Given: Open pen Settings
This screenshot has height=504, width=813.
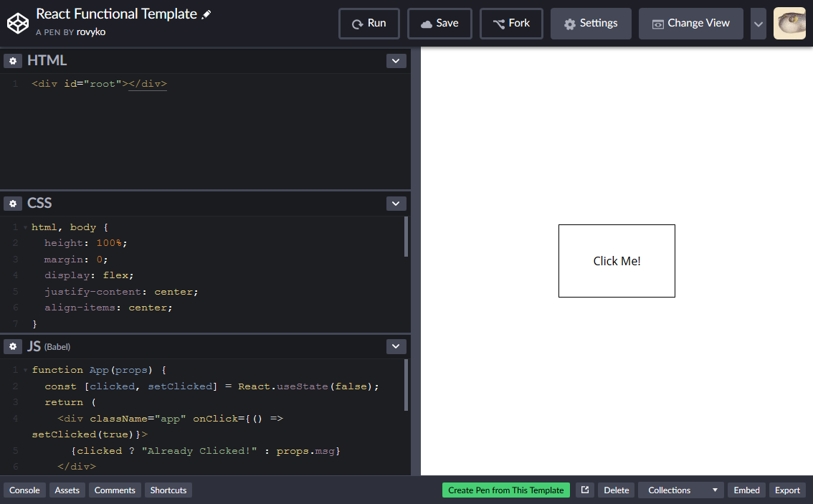Looking at the screenshot, I should coord(591,24).
